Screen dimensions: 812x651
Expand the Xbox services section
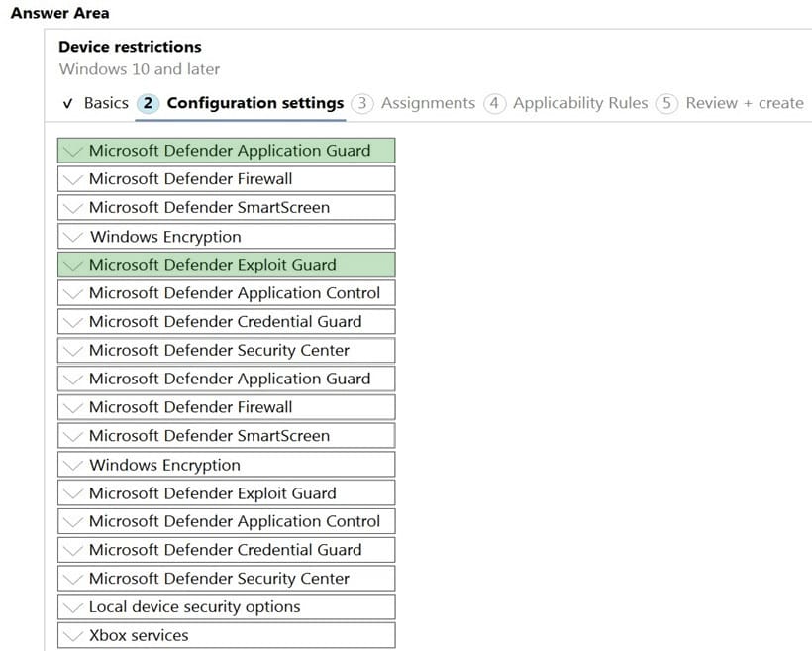[x=227, y=635]
